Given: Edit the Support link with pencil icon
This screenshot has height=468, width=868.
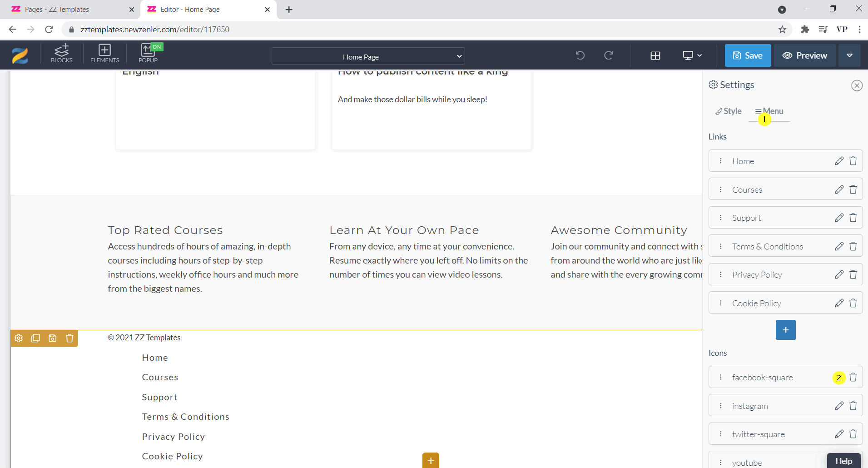Looking at the screenshot, I should coord(839,218).
